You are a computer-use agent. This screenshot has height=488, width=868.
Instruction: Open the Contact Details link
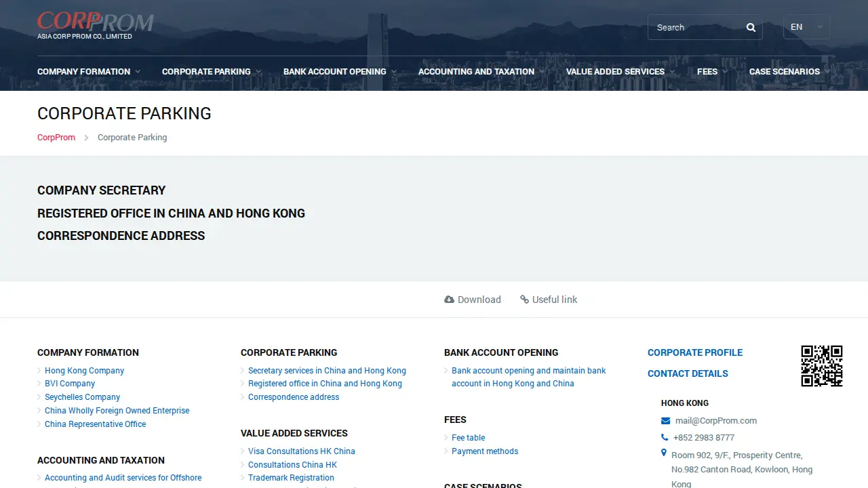(x=688, y=373)
